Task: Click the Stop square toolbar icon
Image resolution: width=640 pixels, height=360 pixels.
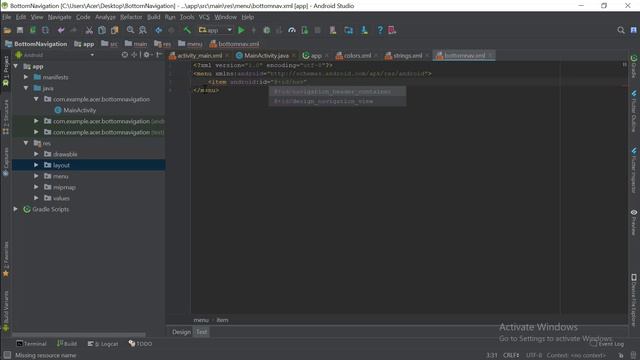Action: click(317, 30)
